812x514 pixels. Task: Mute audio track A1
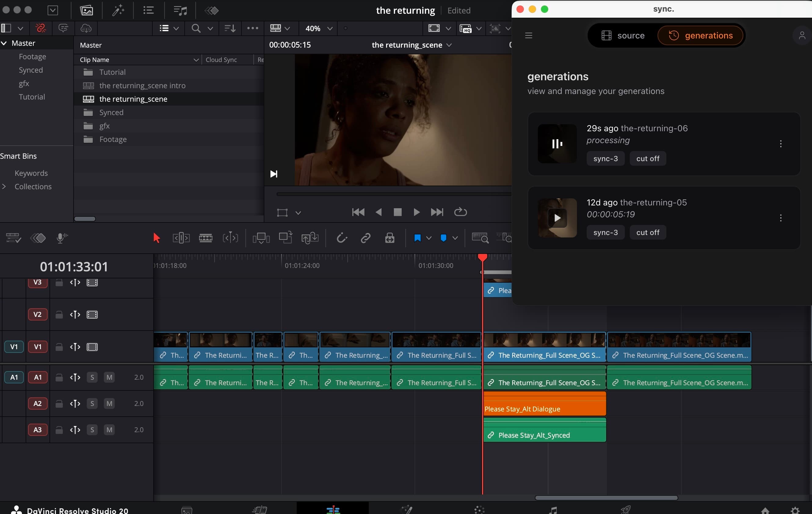[109, 377]
